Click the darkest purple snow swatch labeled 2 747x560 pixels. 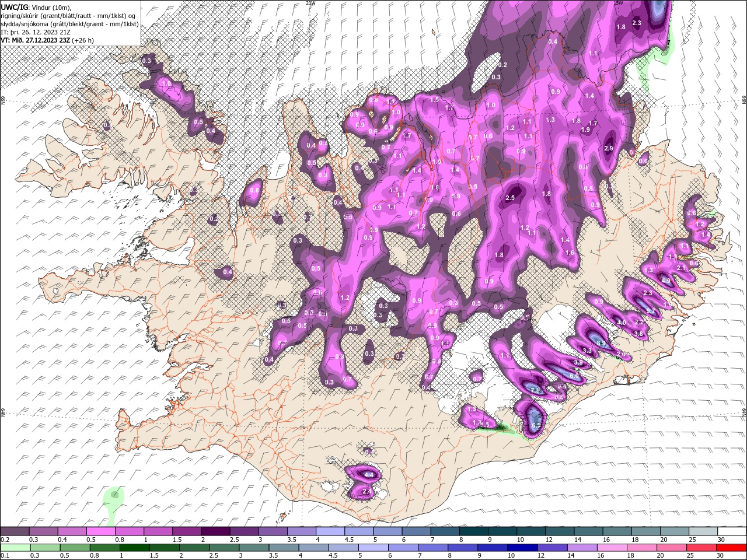[x=215, y=531]
